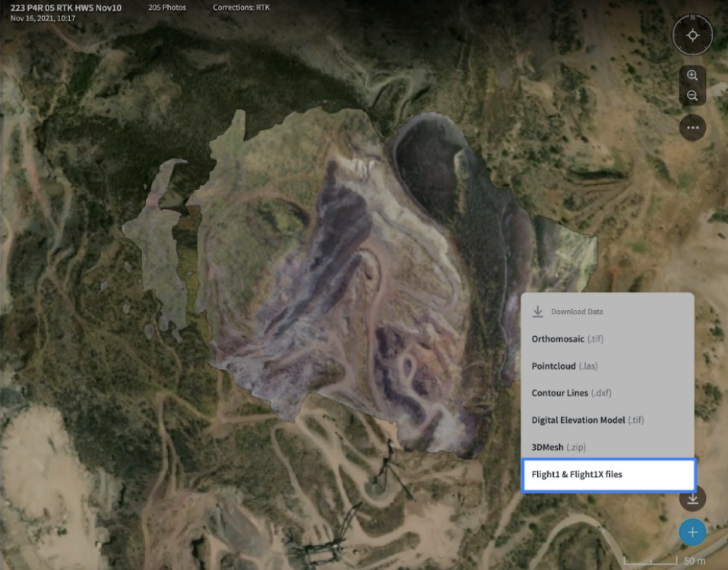728x570 pixels.
Task: Click the compass recenter icon
Action: click(692, 35)
